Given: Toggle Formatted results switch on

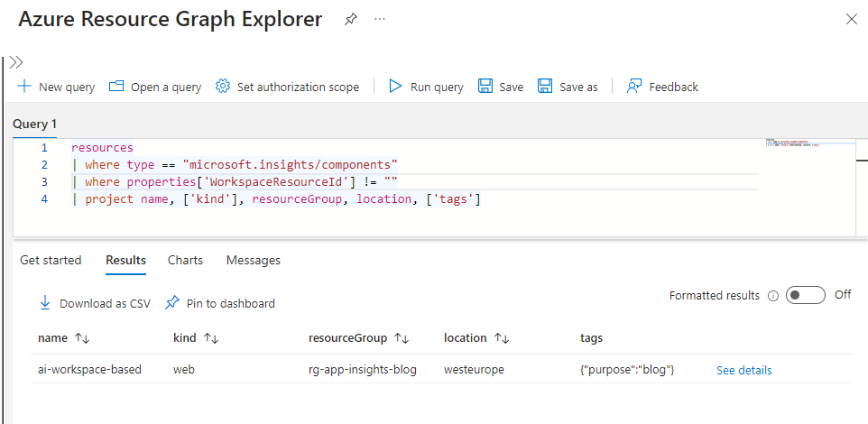Looking at the screenshot, I should coord(806,295).
